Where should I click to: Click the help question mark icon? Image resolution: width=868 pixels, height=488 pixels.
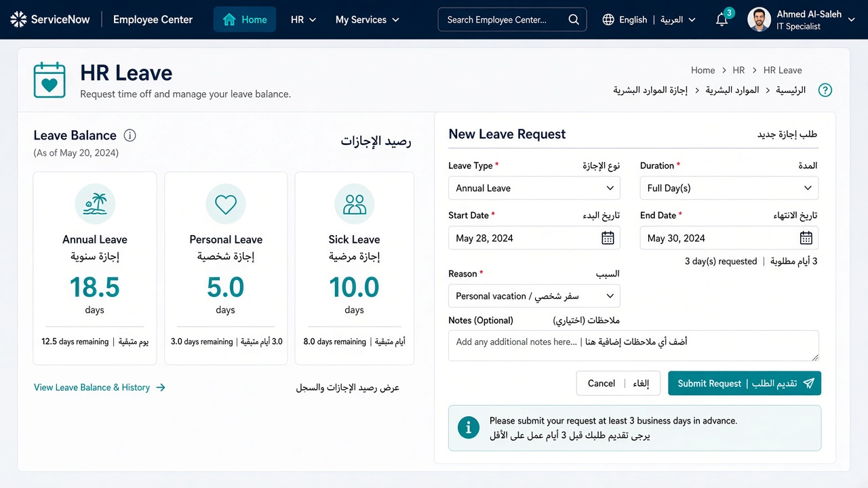pos(825,90)
